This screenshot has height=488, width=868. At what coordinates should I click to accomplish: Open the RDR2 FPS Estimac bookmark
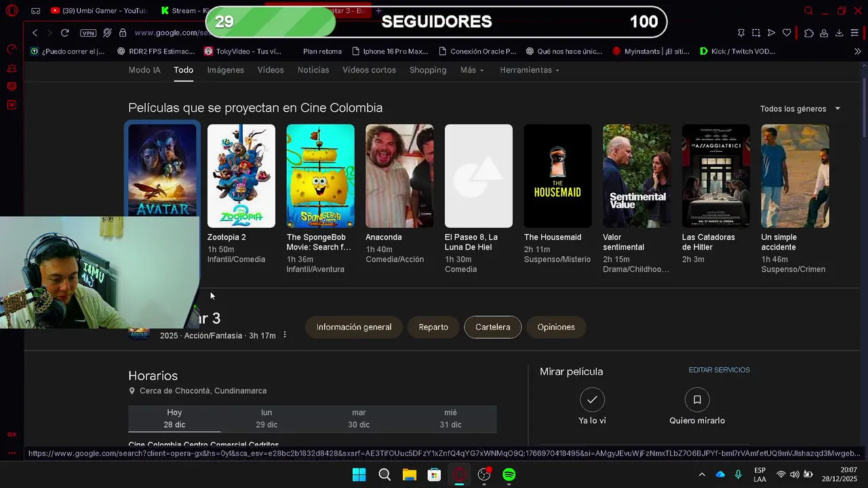point(156,52)
